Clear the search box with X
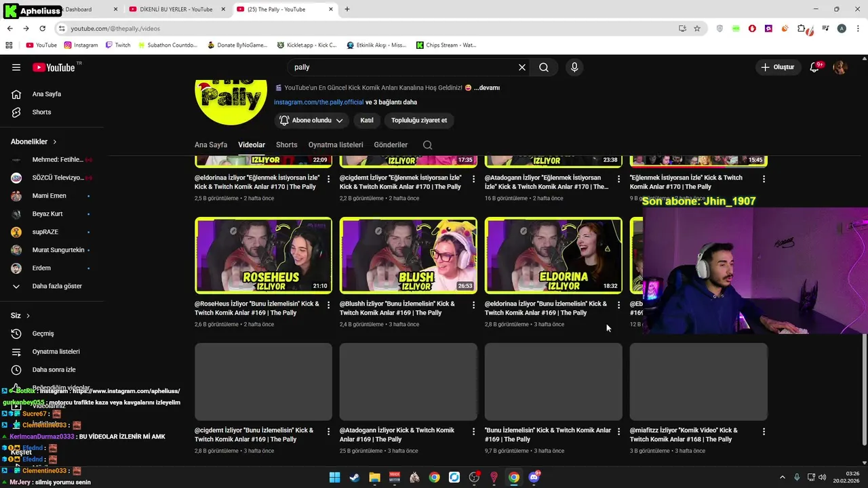The height and width of the screenshot is (488, 868). 522,67
